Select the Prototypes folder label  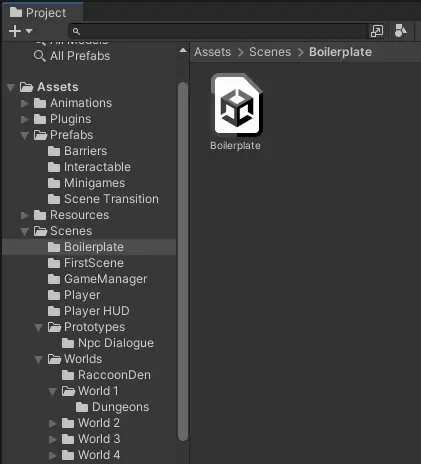pos(95,327)
